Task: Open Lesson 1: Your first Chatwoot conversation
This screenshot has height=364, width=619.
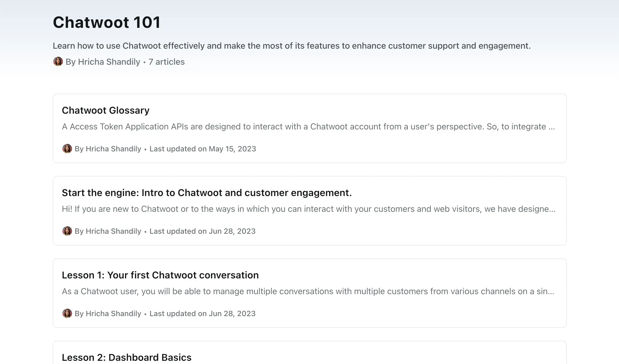Action: [x=160, y=275]
